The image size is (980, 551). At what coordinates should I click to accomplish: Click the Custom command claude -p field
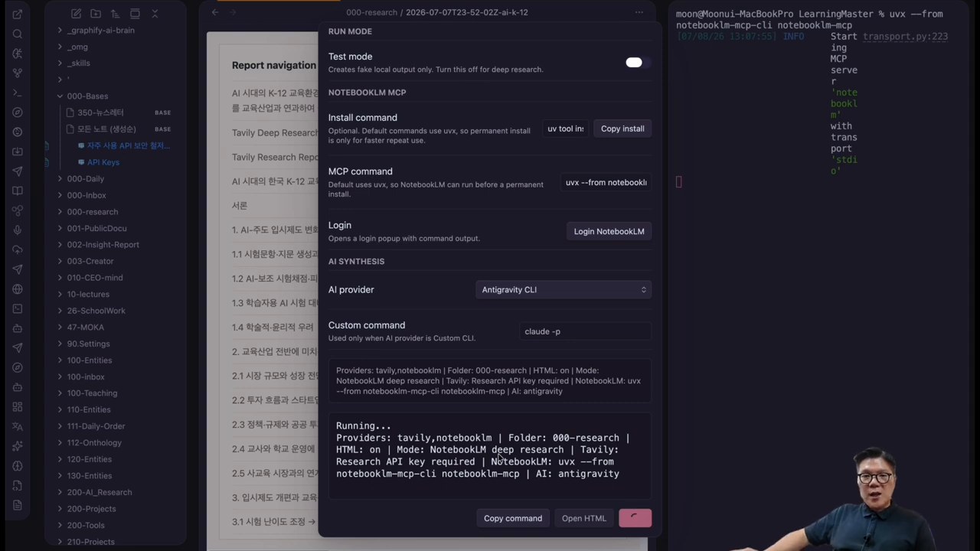coord(585,331)
